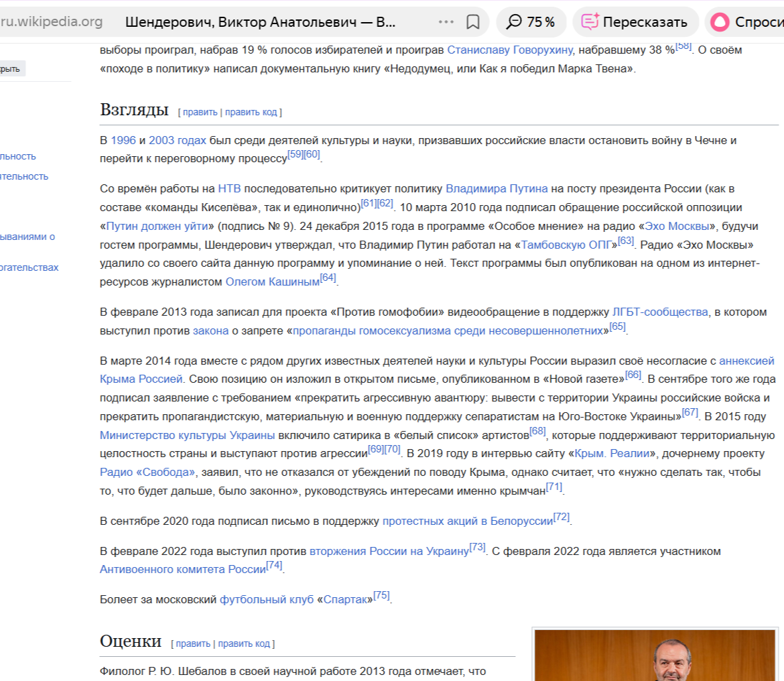784x681 pixels.
Task: Click footnote reference [65]
Action: (617, 327)
